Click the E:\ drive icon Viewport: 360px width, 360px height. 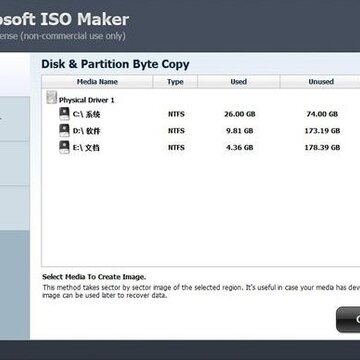click(64, 147)
